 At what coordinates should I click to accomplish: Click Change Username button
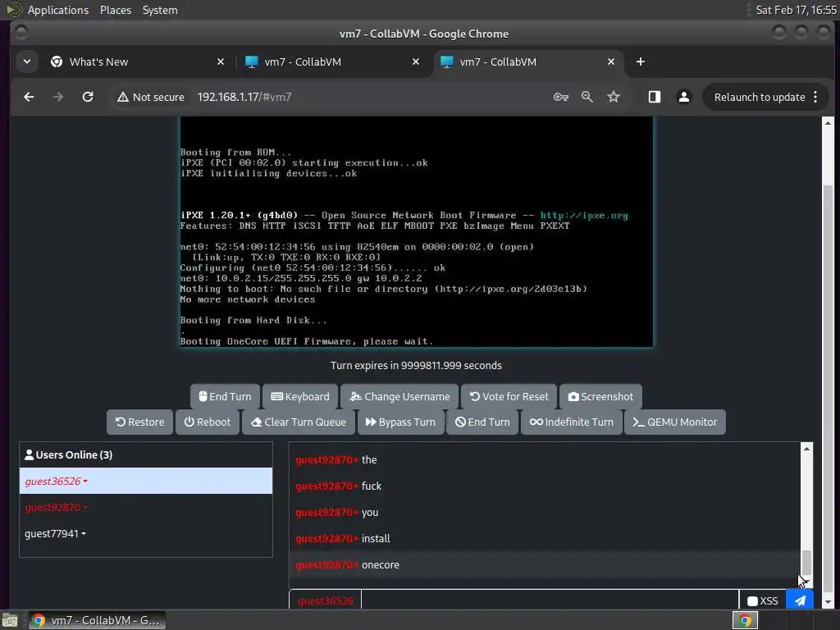[399, 396]
